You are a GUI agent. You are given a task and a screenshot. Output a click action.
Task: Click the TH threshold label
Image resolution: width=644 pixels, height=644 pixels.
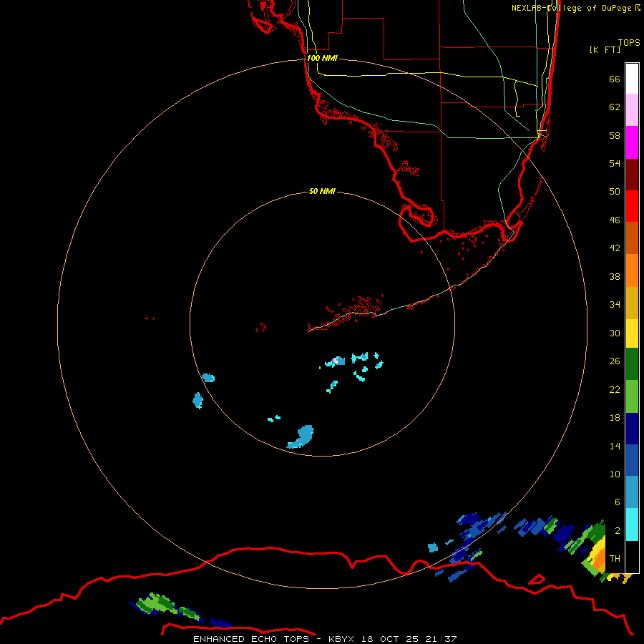pyautogui.click(x=615, y=559)
